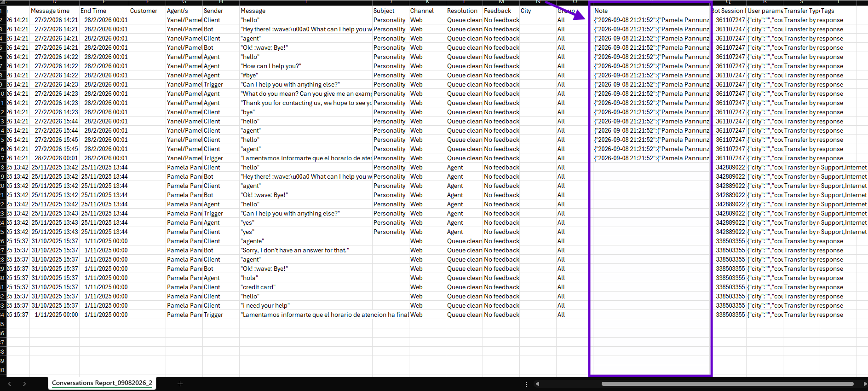The height and width of the screenshot is (391, 868).
Task: Click the "Queue clean" cell in the "i need your help" row
Action: coord(464,305)
